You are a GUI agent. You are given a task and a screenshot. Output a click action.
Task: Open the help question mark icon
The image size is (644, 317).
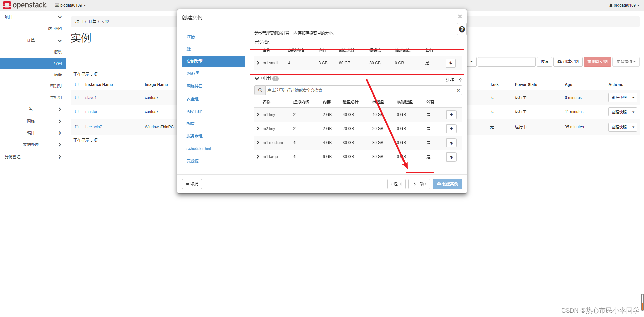click(x=462, y=29)
